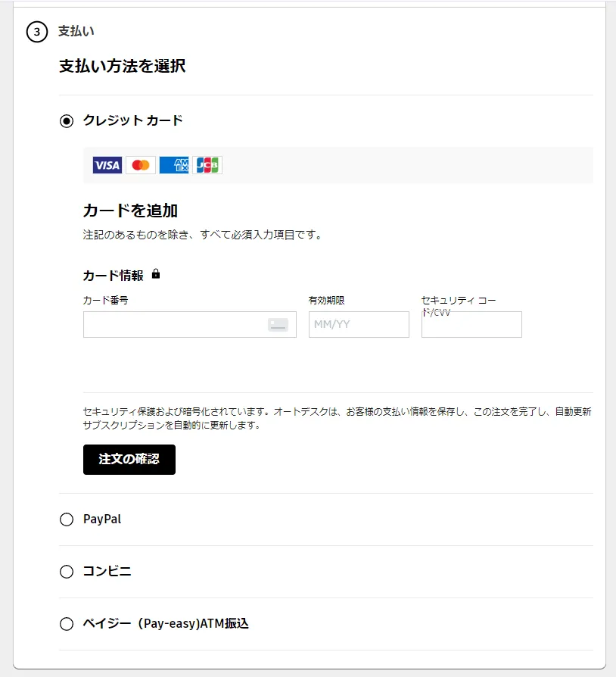Choose the ペイジー (Pay-easy) ATM振込 radio button
The width and height of the screenshot is (616, 677).
pyautogui.click(x=67, y=624)
